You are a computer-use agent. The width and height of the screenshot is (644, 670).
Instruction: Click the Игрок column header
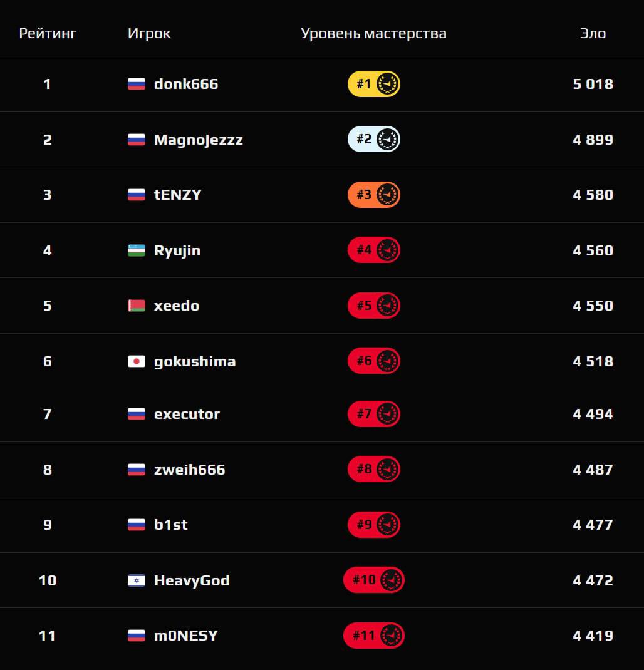[x=149, y=34]
